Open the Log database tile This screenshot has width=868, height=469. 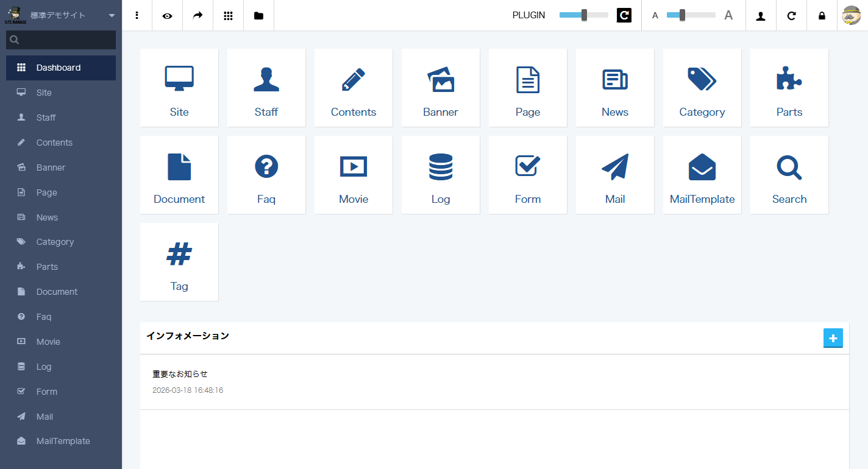(x=440, y=175)
